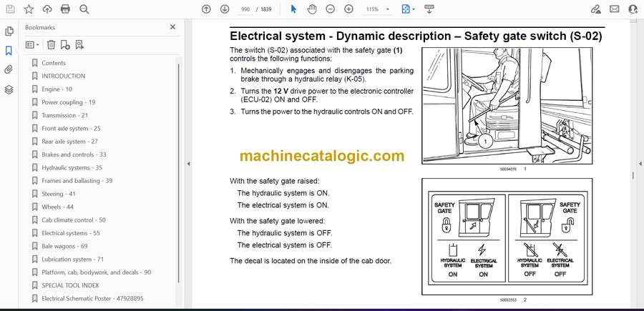Open the Contents bookmark
644x311 pixels.
tap(54, 63)
